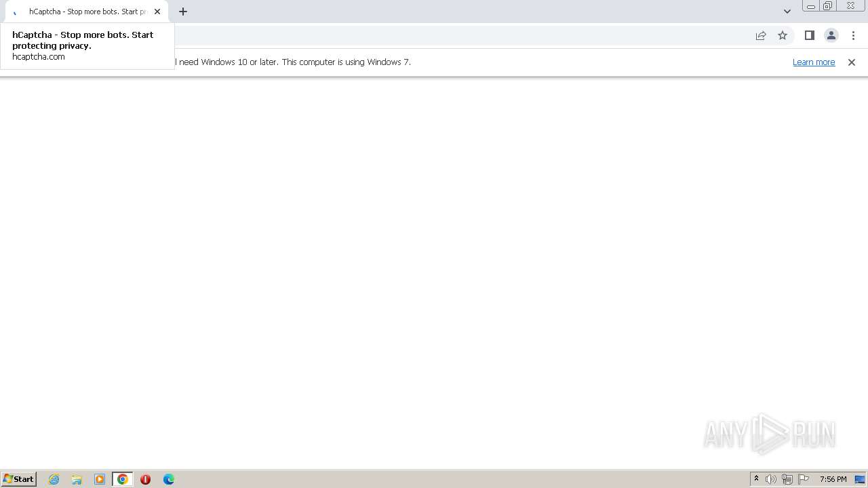Image resolution: width=868 pixels, height=488 pixels.
Task: Open network status tray icon
Action: pos(787,479)
